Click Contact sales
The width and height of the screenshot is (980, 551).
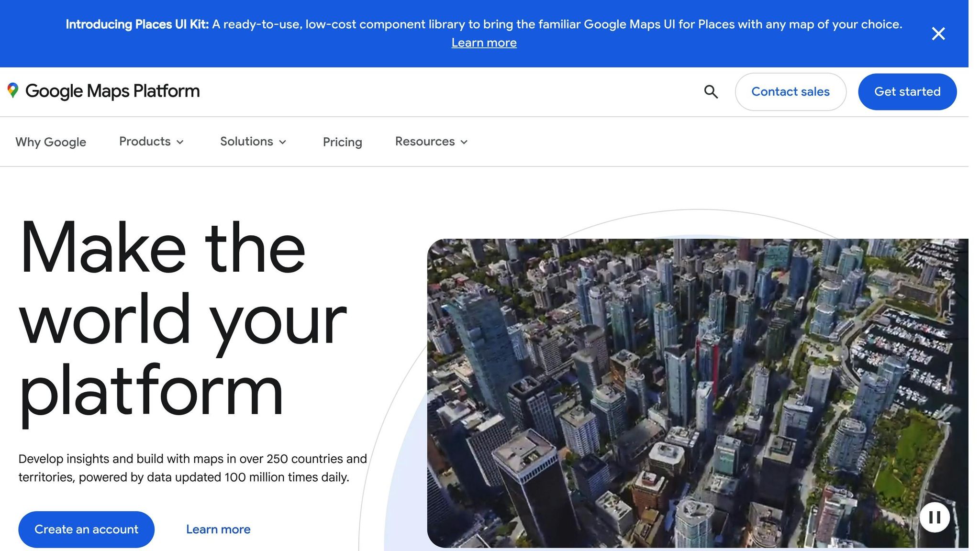click(x=791, y=91)
